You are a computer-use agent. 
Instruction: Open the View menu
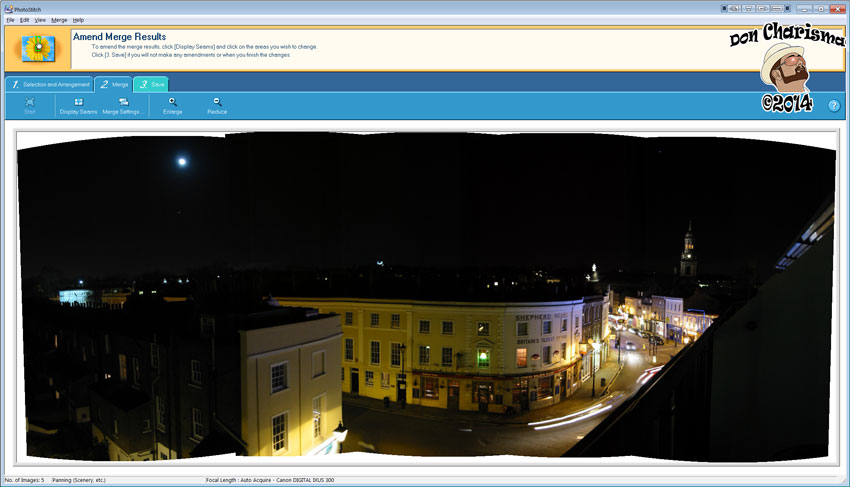[40, 20]
